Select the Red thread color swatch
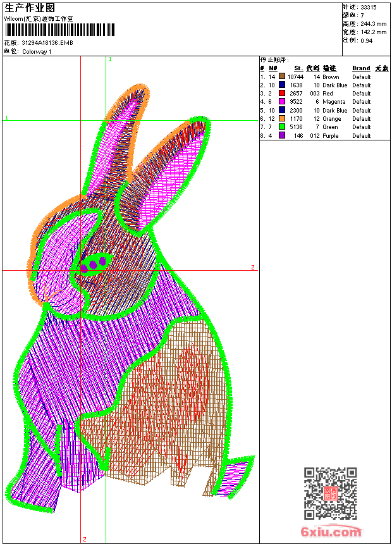 tap(282, 93)
